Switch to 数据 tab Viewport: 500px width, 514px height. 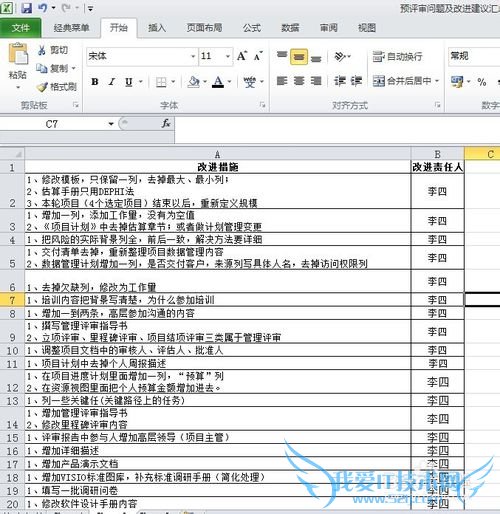[x=290, y=28]
